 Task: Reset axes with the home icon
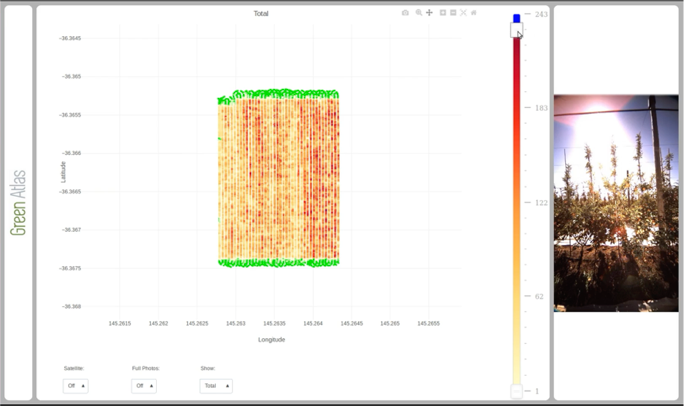pos(474,13)
